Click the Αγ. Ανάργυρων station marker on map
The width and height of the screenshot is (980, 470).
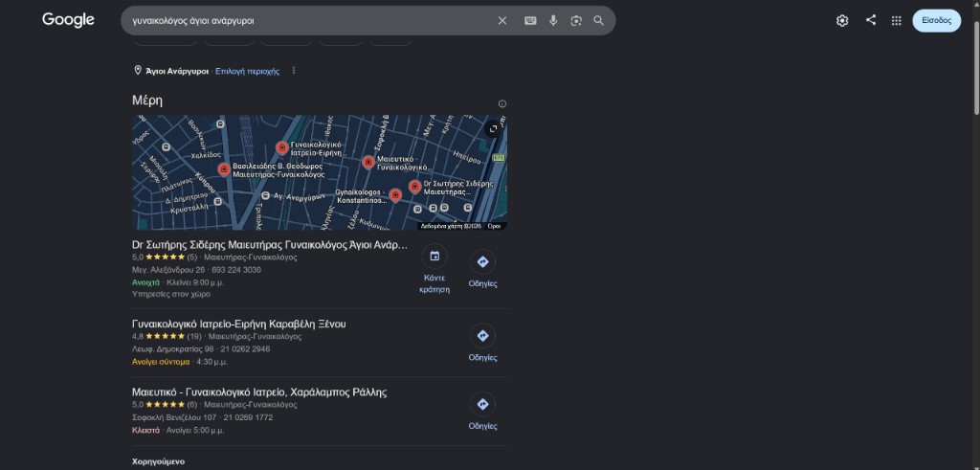266,195
